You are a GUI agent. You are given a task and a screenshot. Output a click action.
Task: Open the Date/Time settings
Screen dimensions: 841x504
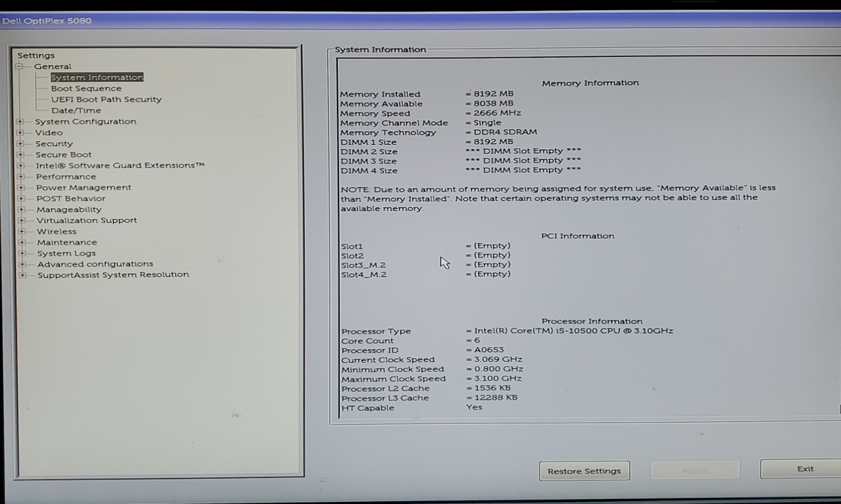[76, 110]
